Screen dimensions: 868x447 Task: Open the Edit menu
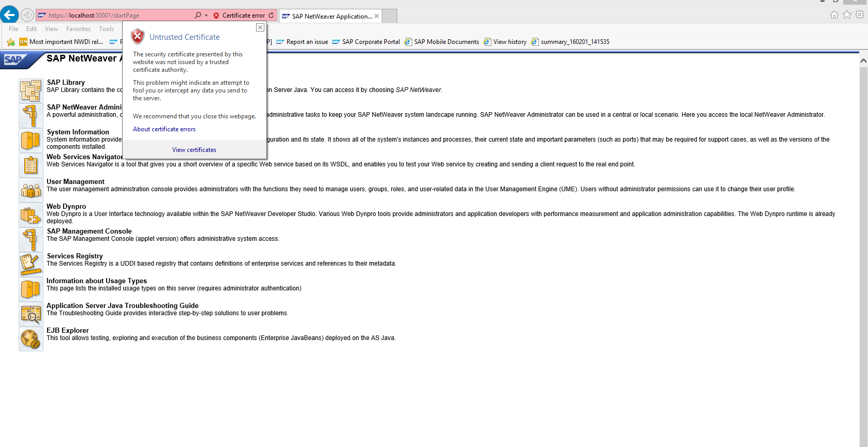click(32, 29)
